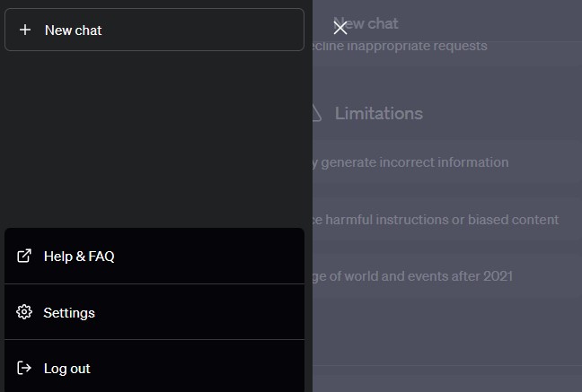Click the divider line between Settings and Log out

pyautogui.click(x=154, y=339)
